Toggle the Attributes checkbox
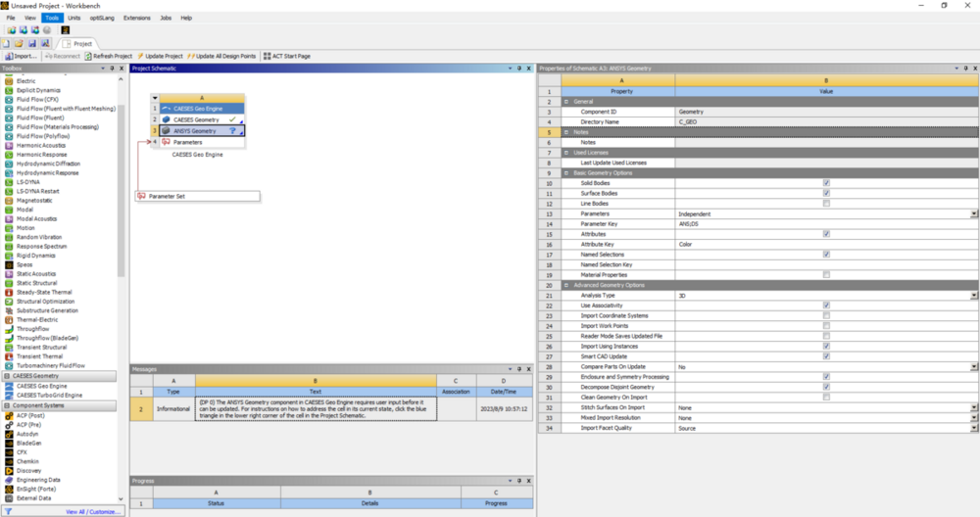The image size is (980, 517). pos(826,234)
